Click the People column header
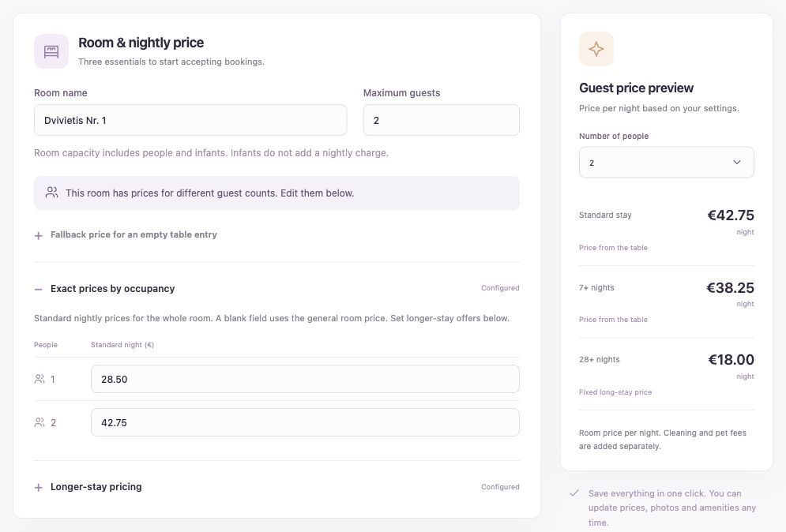The image size is (786, 532). 46,345
